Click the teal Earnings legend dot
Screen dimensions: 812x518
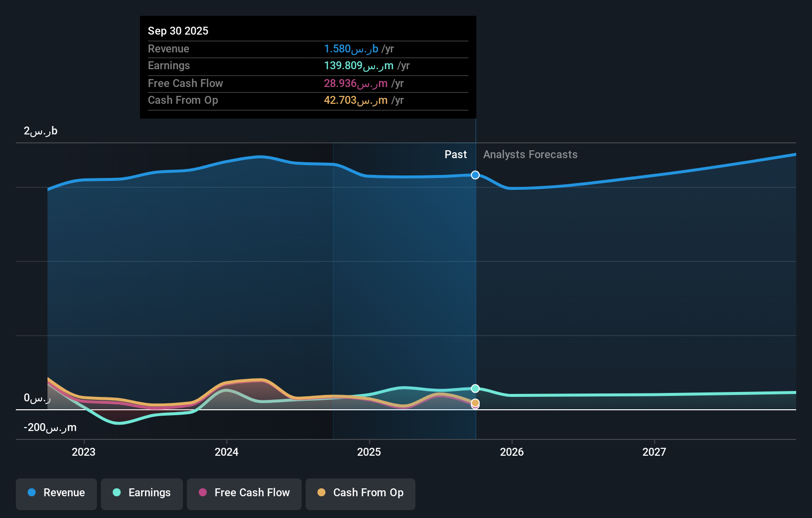click(116, 492)
